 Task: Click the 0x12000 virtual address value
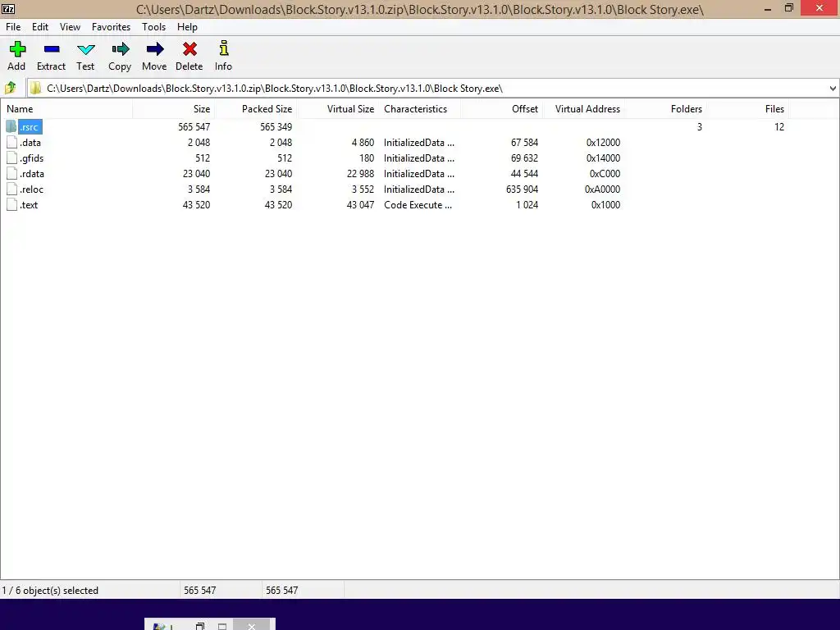click(x=603, y=143)
